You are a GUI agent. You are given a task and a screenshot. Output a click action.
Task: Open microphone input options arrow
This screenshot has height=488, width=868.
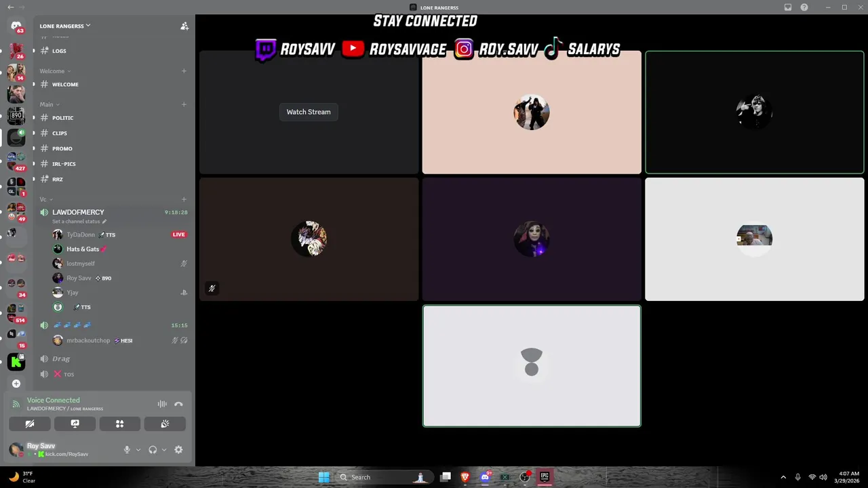pyautogui.click(x=138, y=449)
